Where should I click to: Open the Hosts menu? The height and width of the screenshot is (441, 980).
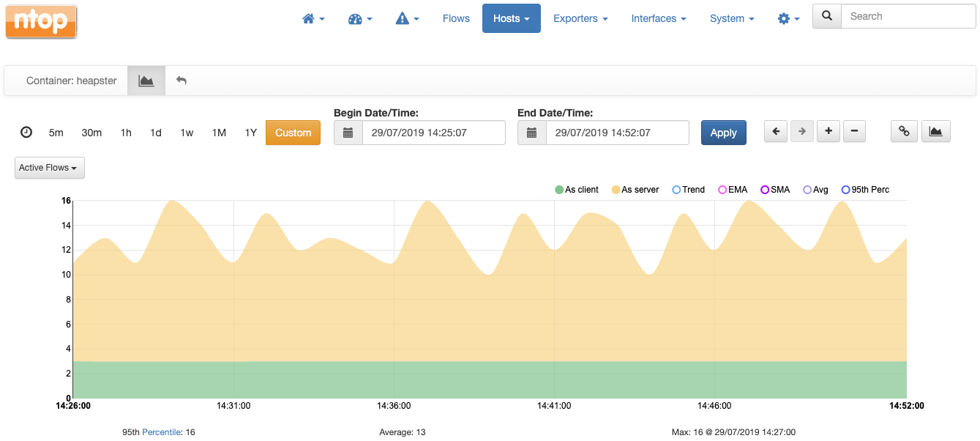click(512, 18)
